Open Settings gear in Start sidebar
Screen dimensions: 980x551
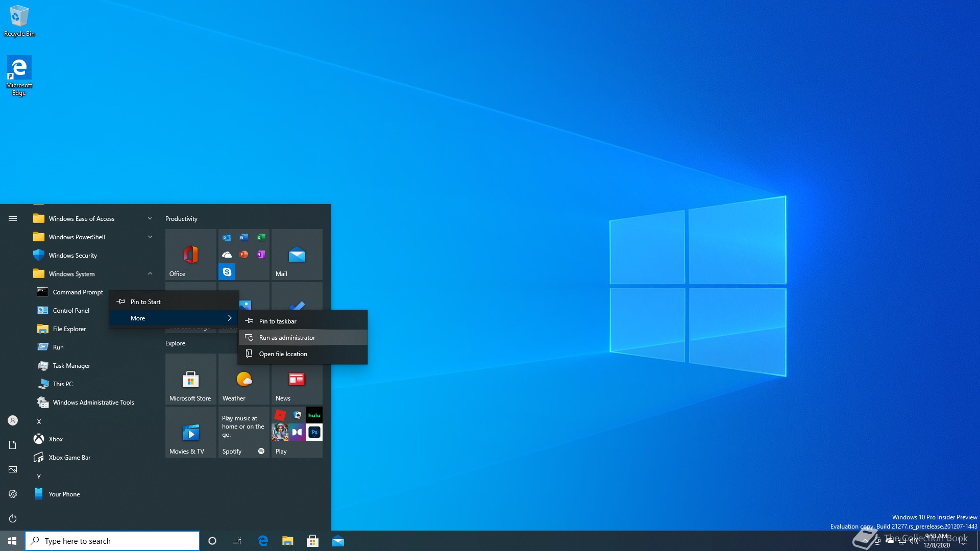(13, 494)
